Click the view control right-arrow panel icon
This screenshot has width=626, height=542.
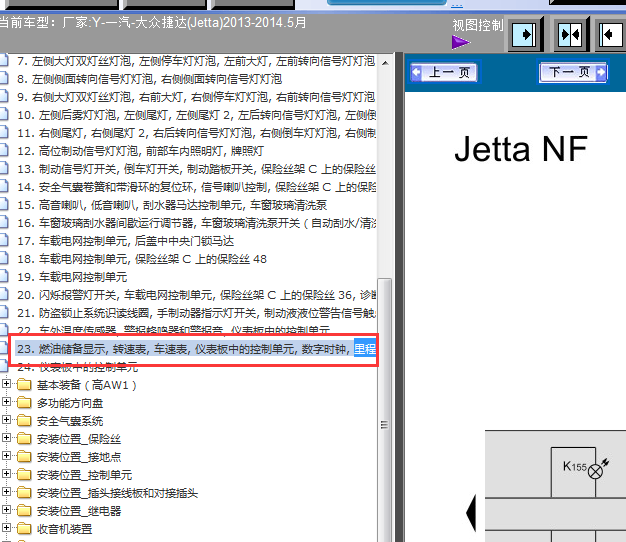524,34
